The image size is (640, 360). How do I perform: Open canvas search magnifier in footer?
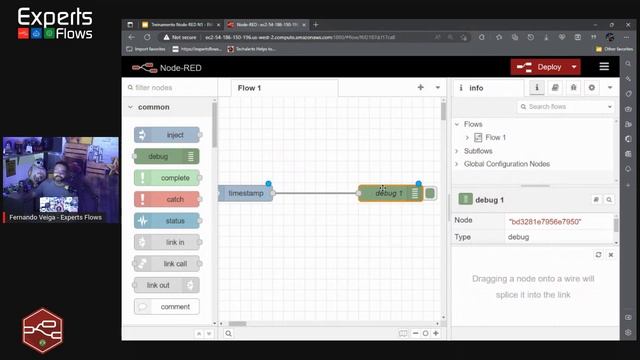pos(229,333)
